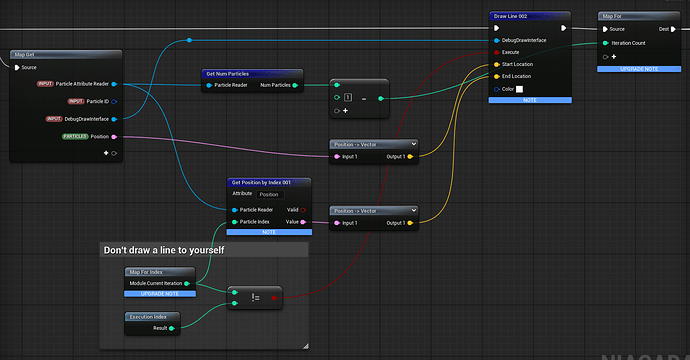Click UPGRADE NOTE on Map For node

pos(639,69)
